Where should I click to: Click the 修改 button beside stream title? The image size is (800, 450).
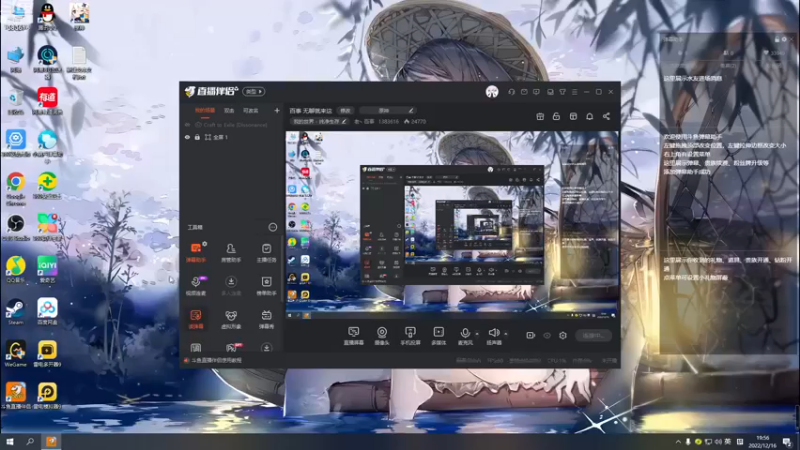pos(345,111)
